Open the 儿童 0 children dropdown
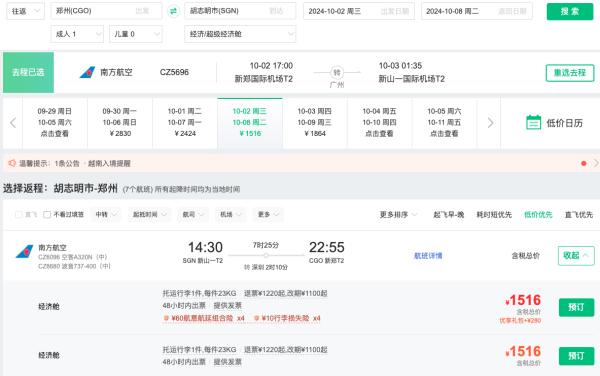This screenshot has width=600, height=376. coord(136,34)
